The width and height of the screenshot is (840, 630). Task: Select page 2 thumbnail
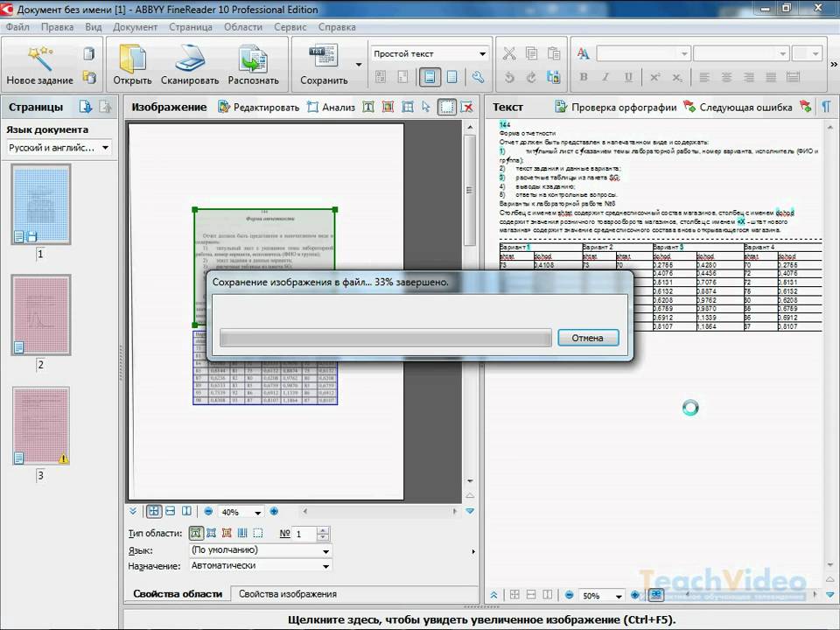pos(41,315)
